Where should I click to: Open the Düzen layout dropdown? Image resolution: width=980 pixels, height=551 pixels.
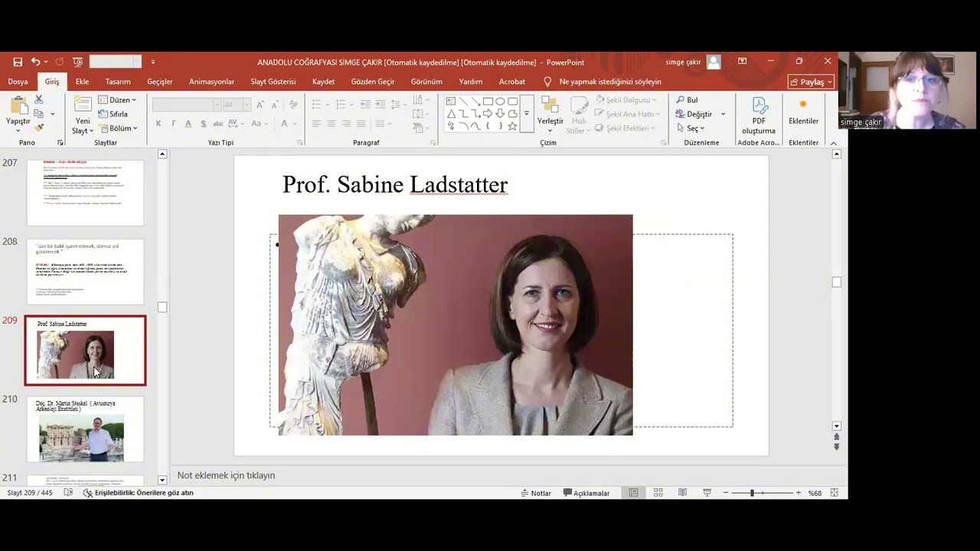tap(116, 100)
